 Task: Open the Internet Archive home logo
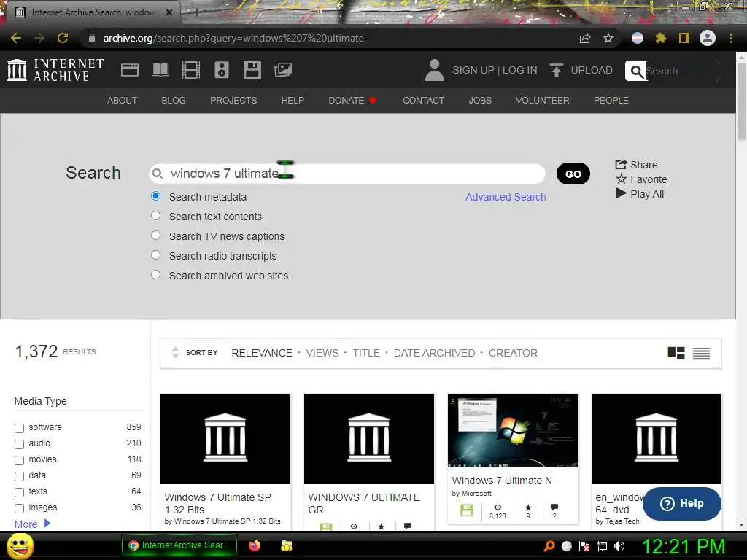[55, 70]
